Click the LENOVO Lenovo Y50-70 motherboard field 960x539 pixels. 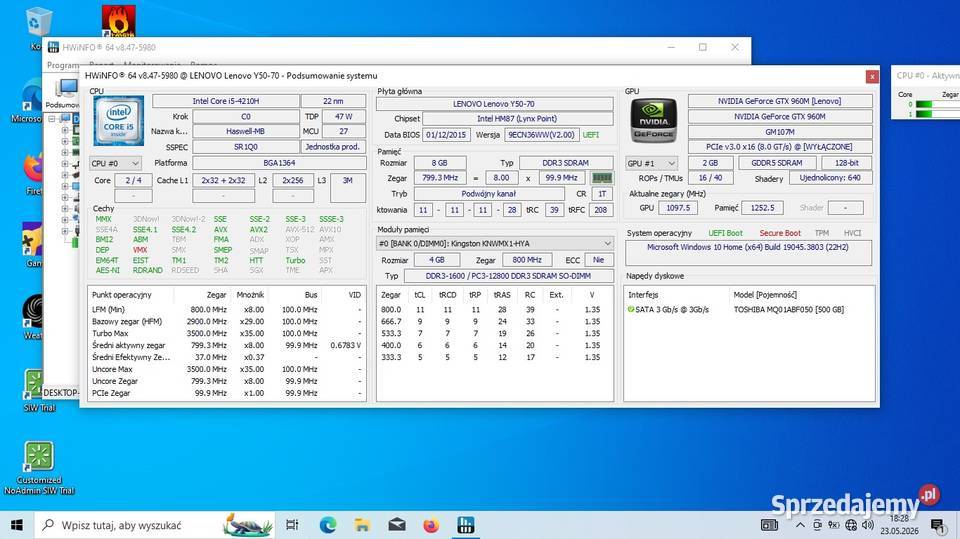click(x=494, y=104)
